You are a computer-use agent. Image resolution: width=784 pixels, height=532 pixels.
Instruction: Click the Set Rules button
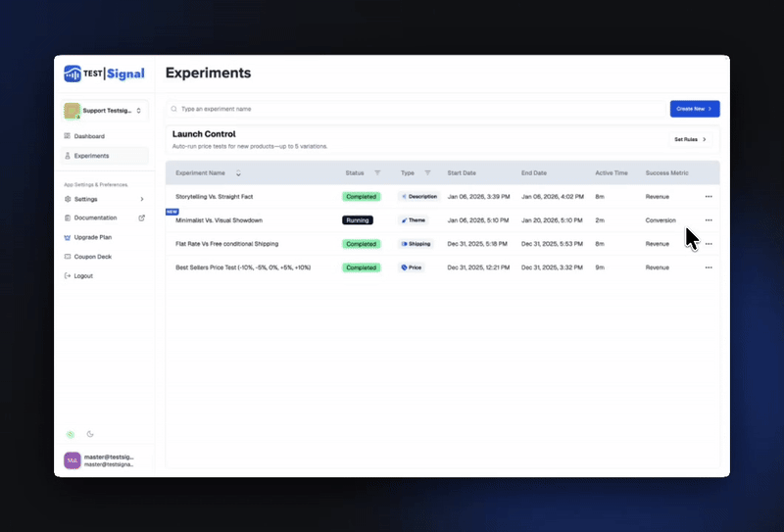pos(690,139)
